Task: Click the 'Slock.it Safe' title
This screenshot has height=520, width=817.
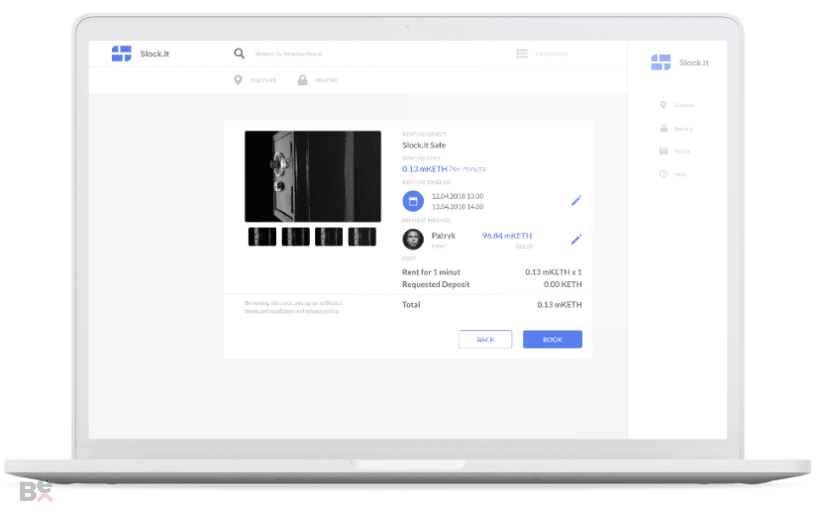Action: coord(424,145)
